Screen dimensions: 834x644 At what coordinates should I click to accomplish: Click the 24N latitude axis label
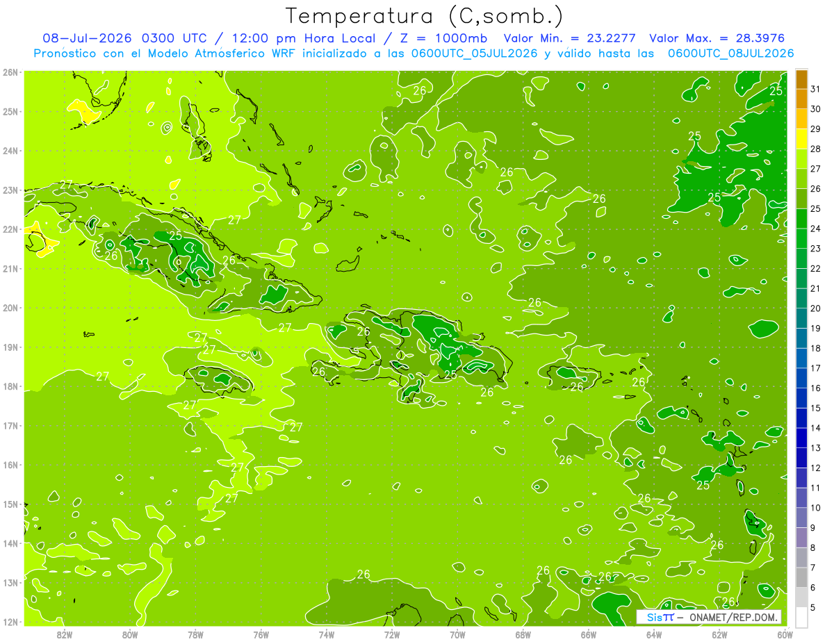point(10,151)
